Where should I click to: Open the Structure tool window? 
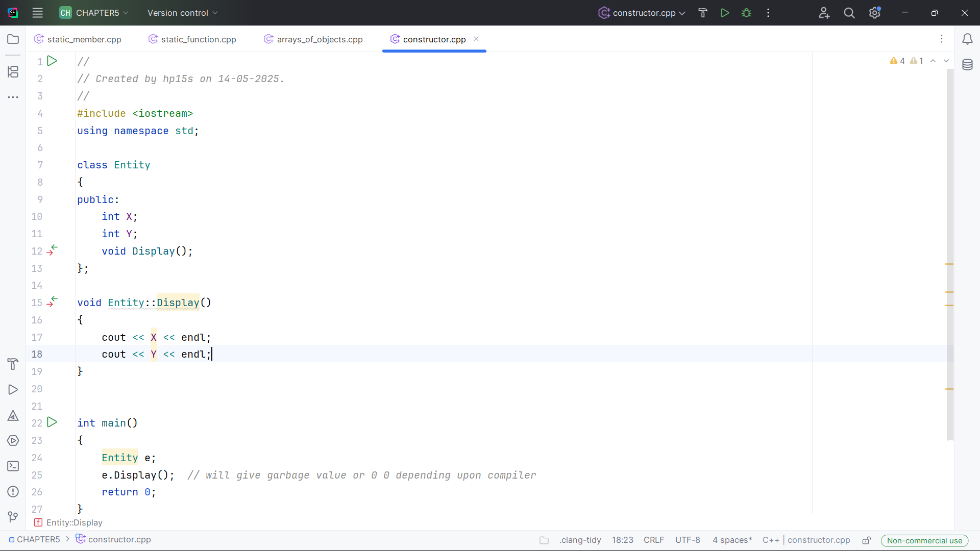[x=13, y=72]
